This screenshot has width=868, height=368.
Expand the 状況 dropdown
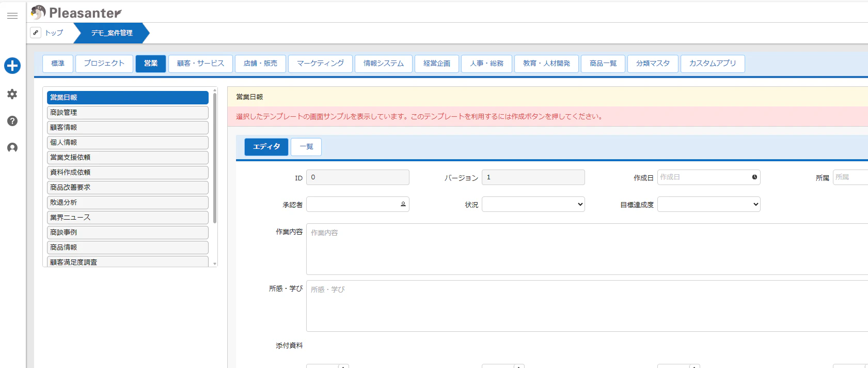tap(533, 204)
